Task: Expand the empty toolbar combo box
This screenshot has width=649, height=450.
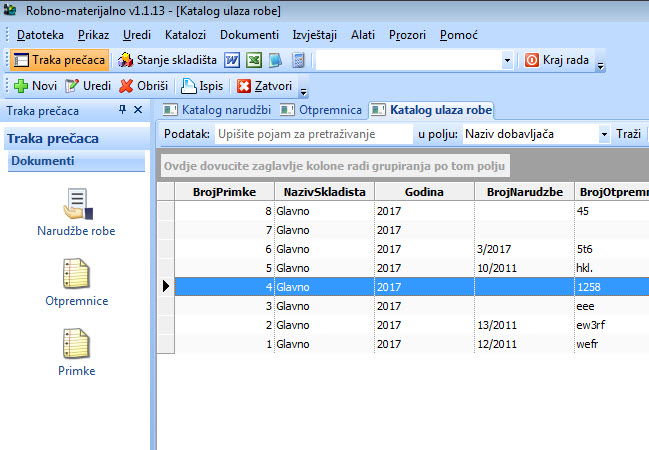Action: [507, 60]
